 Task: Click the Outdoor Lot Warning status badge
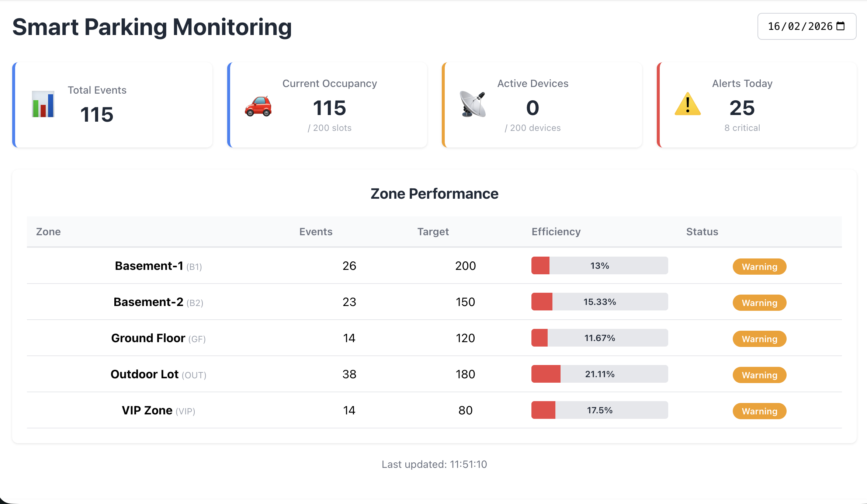pos(759,375)
